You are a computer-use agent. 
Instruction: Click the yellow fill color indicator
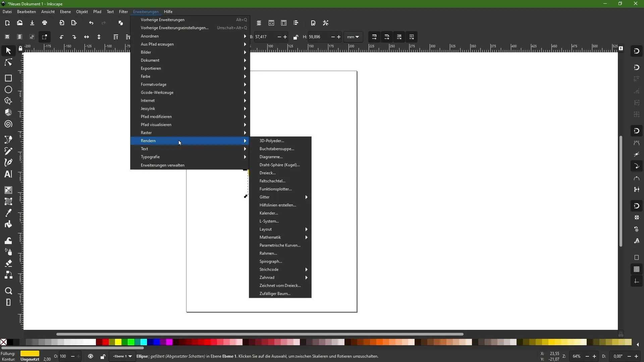click(x=30, y=354)
